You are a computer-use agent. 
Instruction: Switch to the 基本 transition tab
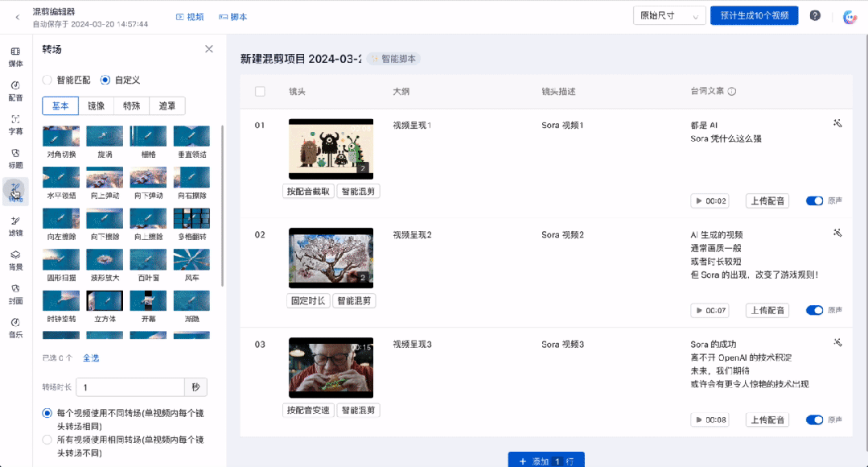coord(60,105)
